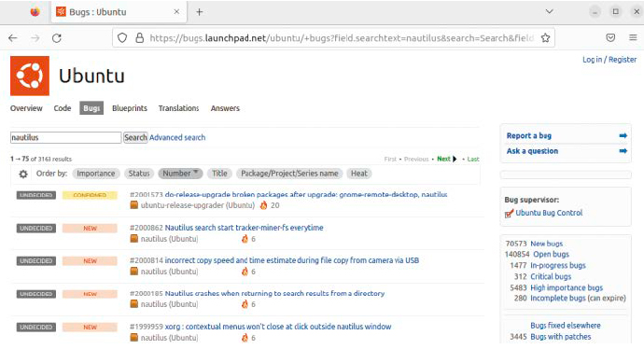The image size is (644, 363).
Task: Click the heat flame icon of bug #1999959
Action: [x=245, y=338]
